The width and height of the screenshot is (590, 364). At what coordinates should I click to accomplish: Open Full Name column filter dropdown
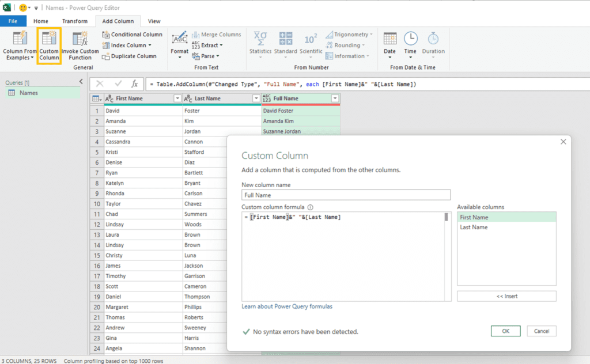pyautogui.click(x=335, y=98)
